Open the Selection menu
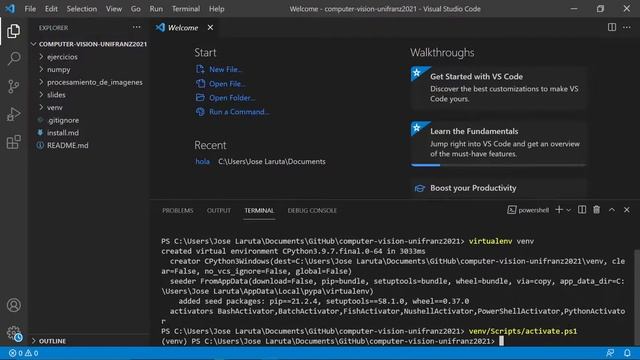The height and width of the screenshot is (360, 640). [x=82, y=9]
